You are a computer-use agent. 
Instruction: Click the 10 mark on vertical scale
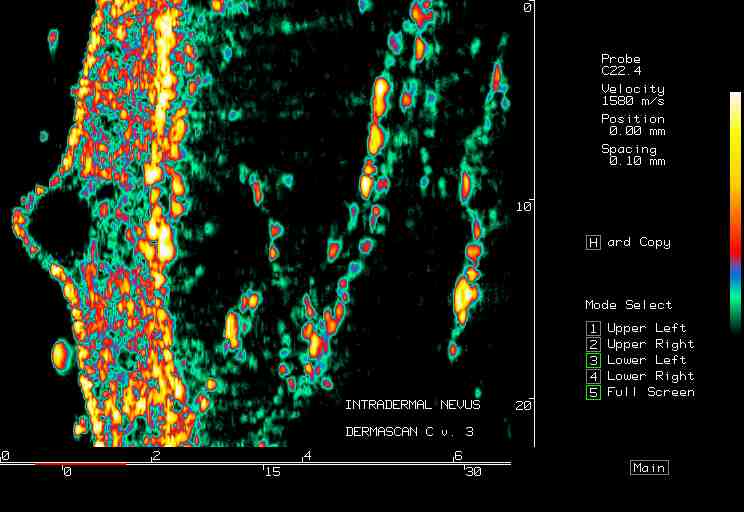(524, 206)
